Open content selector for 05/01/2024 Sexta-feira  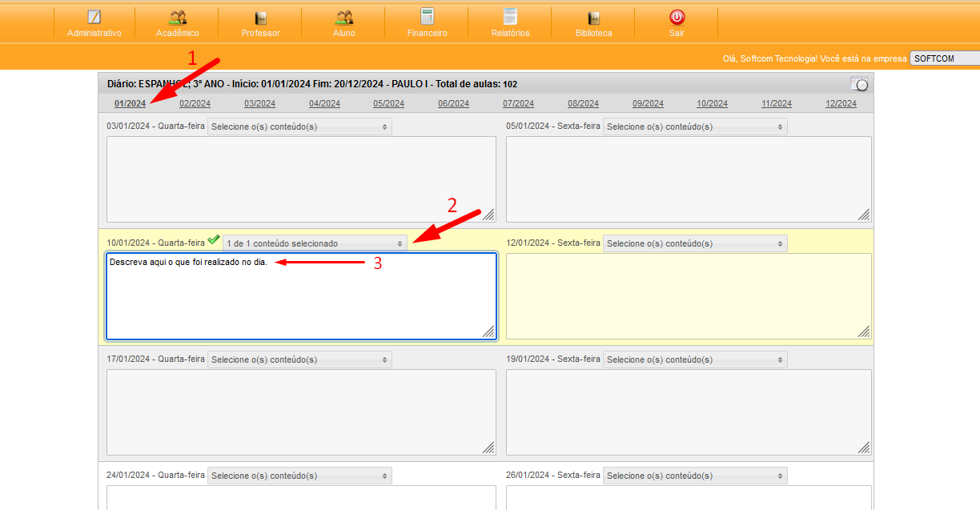pos(694,126)
